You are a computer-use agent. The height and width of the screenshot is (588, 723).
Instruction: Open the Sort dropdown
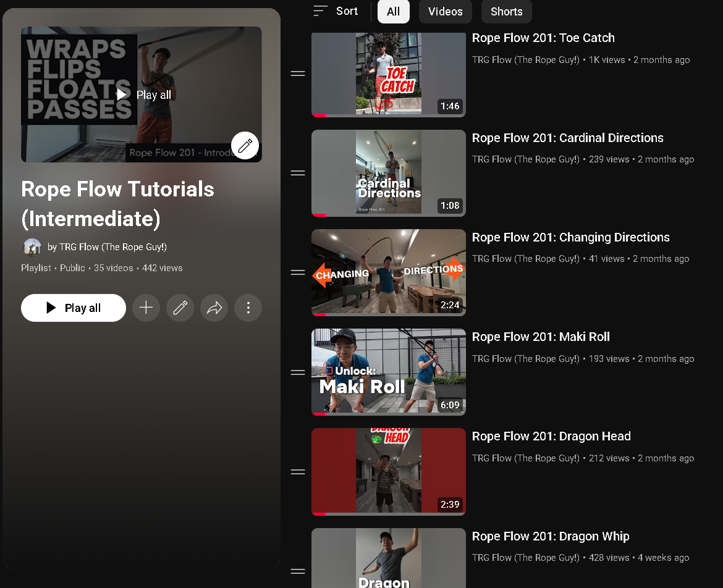tap(336, 11)
